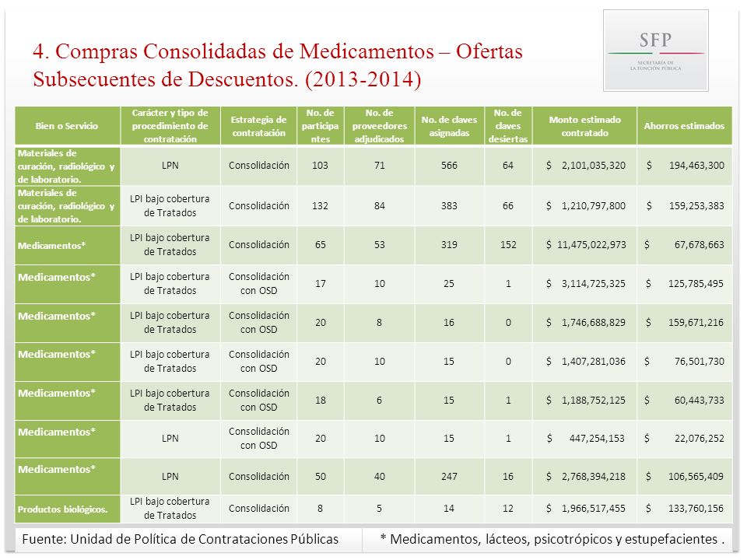This screenshot has width=747, height=560.
Task: Select the amount 1,407,281,036
Action: (593, 362)
